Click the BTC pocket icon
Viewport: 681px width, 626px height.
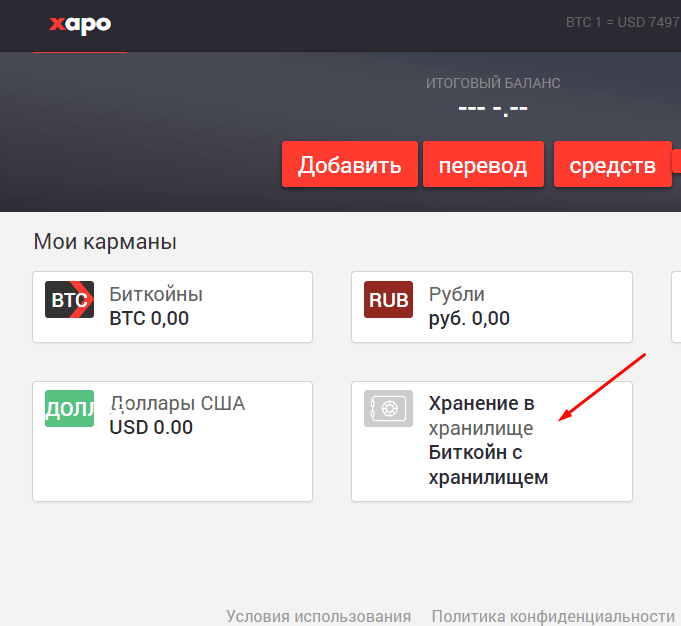click(x=69, y=299)
